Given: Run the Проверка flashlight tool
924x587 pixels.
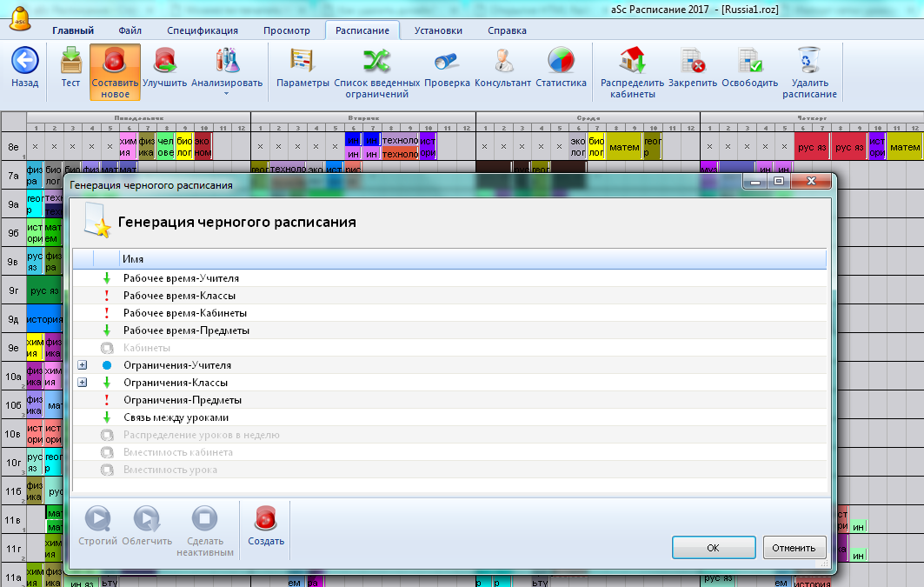Looking at the screenshot, I should click(447, 61).
